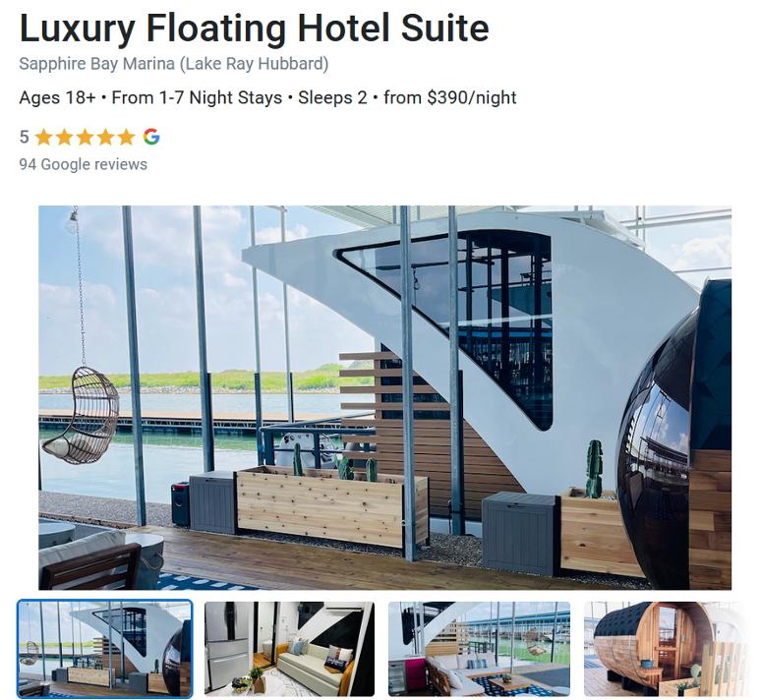Select the interior sofa and fridge thumbnail
This screenshot has height=700, width=761.
tap(289, 649)
